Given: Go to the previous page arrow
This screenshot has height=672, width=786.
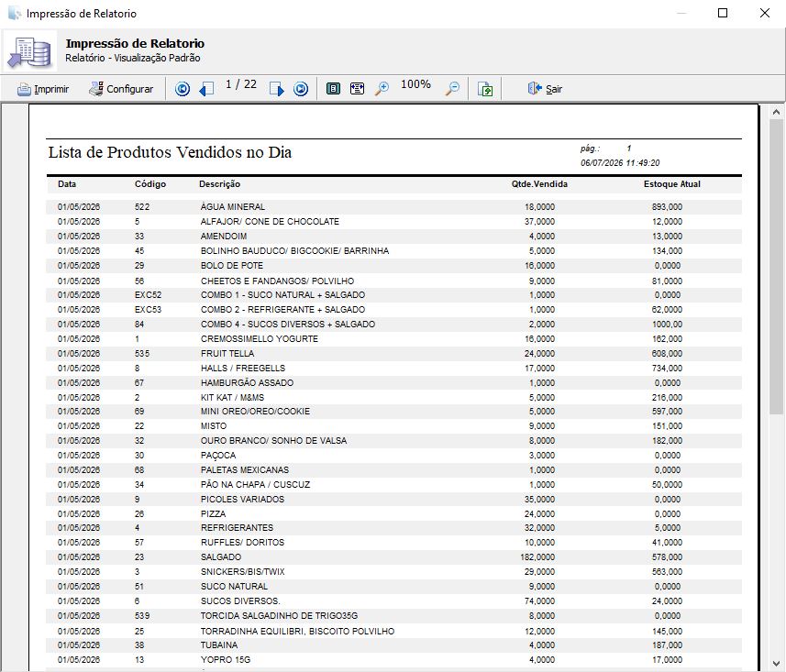Looking at the screenshot, I should pyautogui.click(x=206, y=89).
